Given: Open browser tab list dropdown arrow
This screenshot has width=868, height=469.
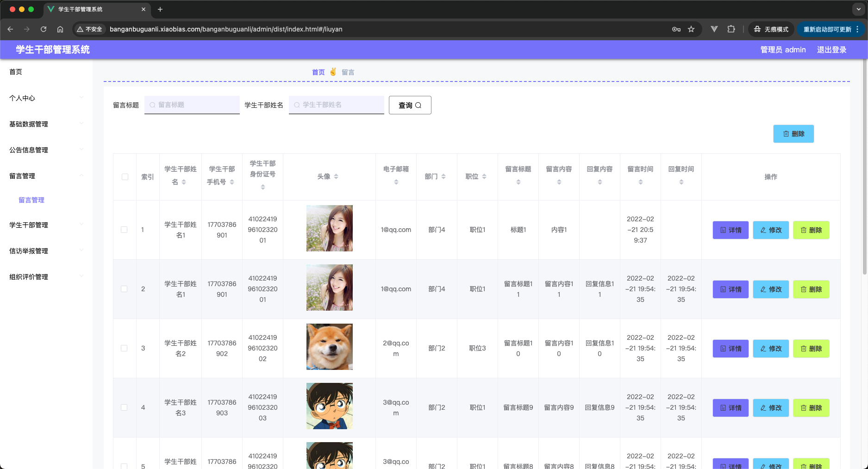Looking at the screenshot, I should (x=859, y=9).
